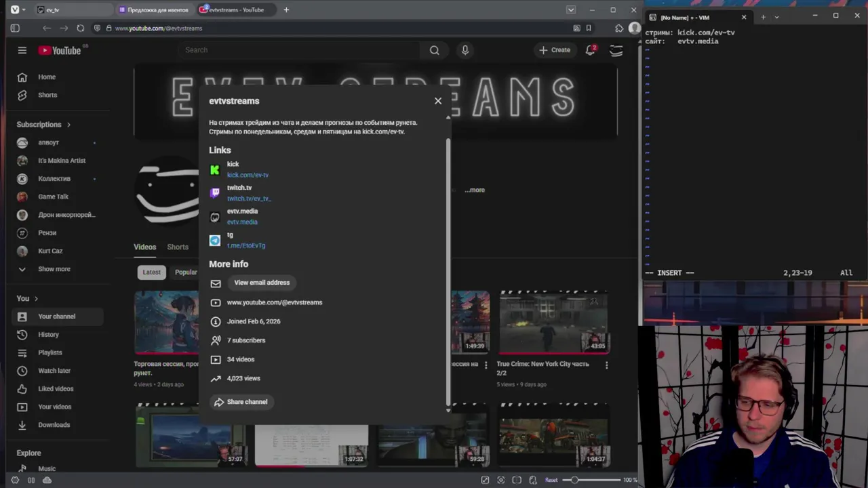The height and width of the screenshot is (488, 868).
Task: Open options for True Crime video
Action: click(x=606, y=365)
